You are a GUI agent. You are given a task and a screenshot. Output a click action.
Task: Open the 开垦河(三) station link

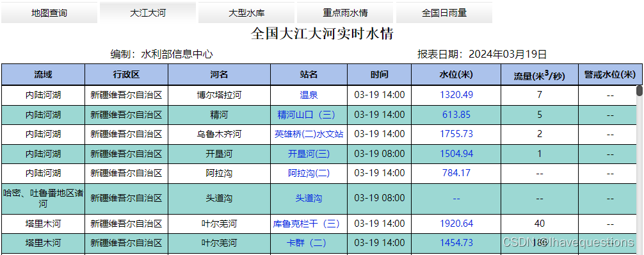coord(309,154)
